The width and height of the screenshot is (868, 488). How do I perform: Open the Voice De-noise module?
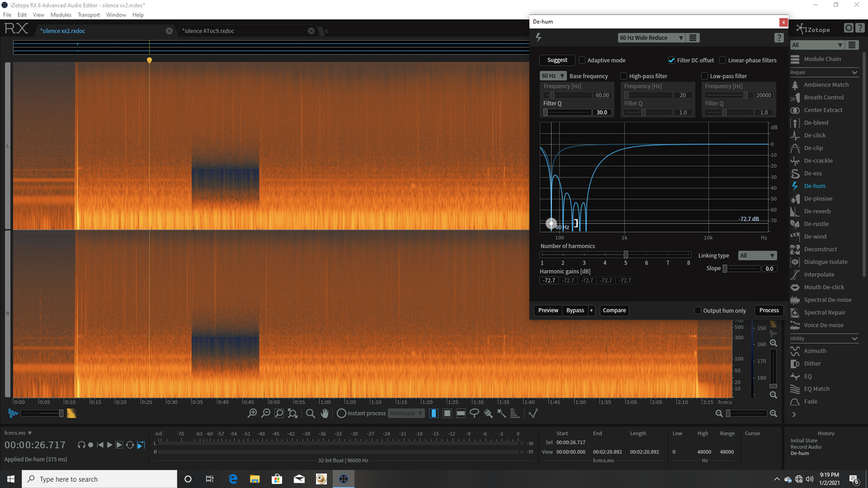click(x=818, y=325)
